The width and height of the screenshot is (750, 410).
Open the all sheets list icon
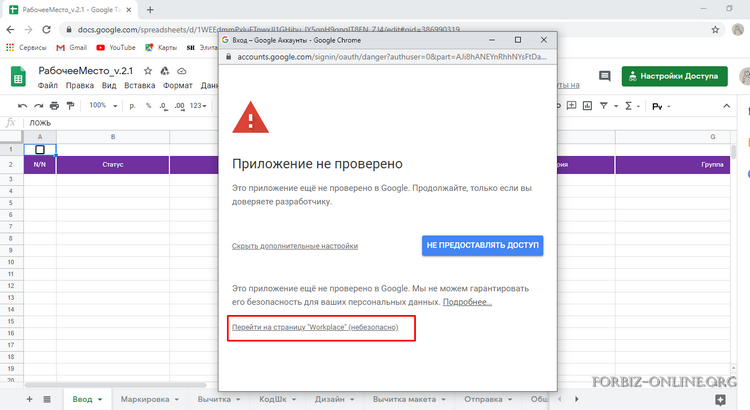pyautogui.click(x=47, y=399)
